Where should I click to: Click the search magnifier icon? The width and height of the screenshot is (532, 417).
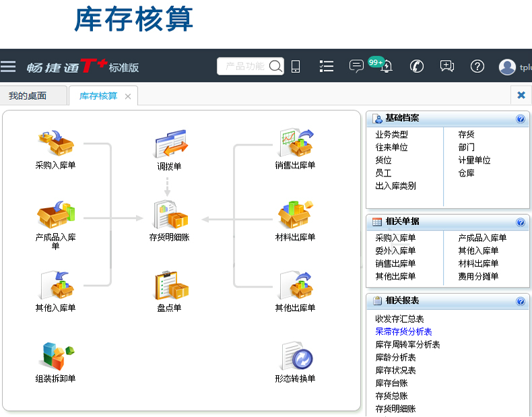pyautogui.click(x=275, y=66)
